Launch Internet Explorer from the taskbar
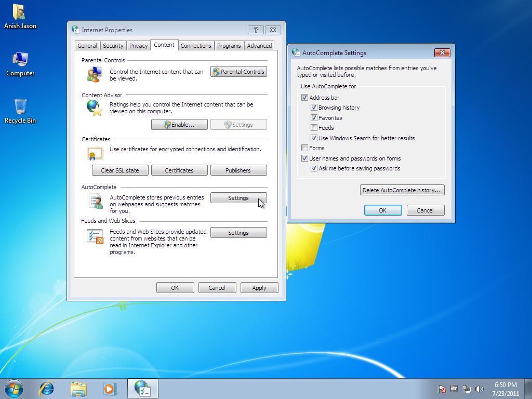 pyautogui.click(x=46, y=389)
